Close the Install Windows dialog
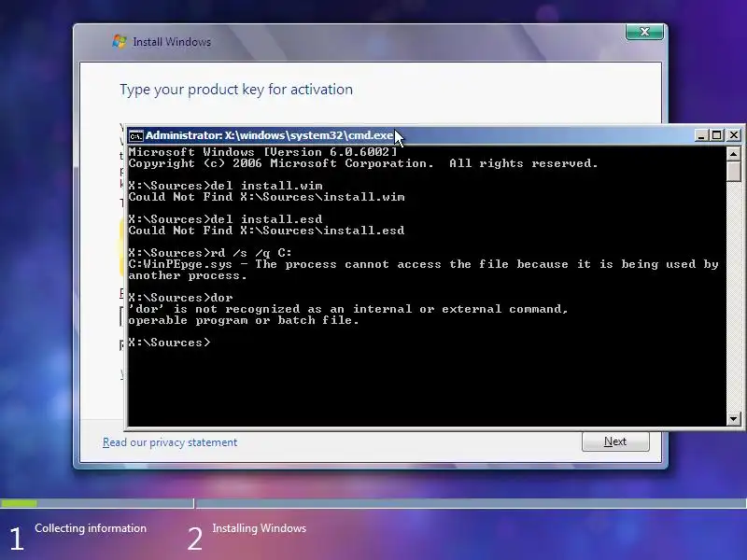The height and width of the screenshot is (560, 747). click(644, 32)
